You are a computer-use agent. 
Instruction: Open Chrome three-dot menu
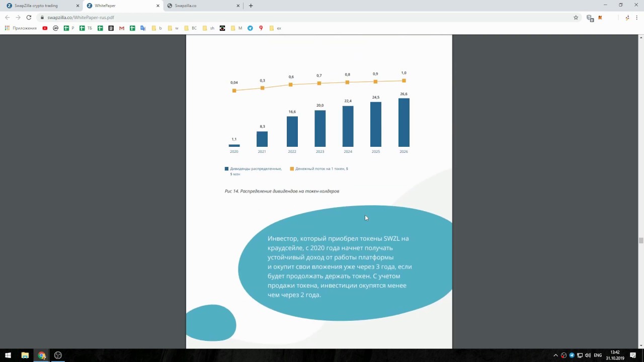(637, 18)
